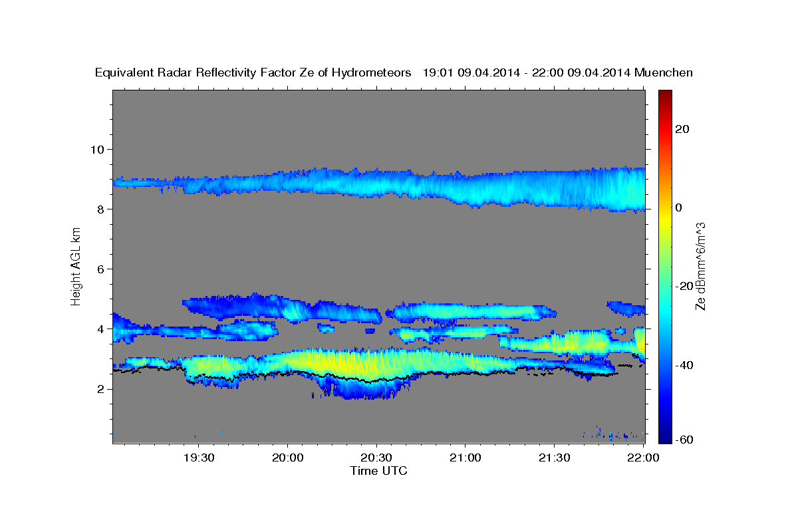The width and height of the screenshot is (798, 532).
Task: Click the mid-level cloud band near 4.7 km at 21:00
Action: tap(472, 311)
